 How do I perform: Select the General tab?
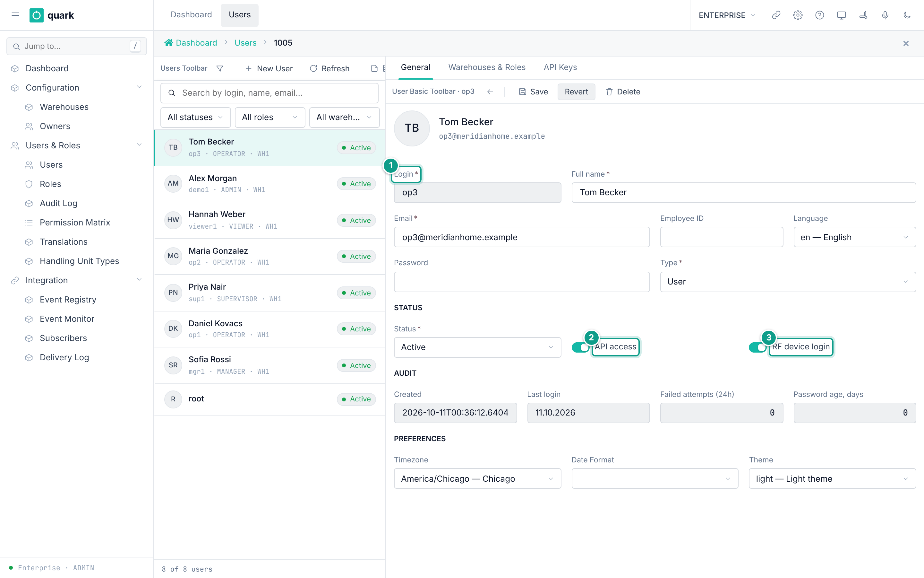pos(415,67)
